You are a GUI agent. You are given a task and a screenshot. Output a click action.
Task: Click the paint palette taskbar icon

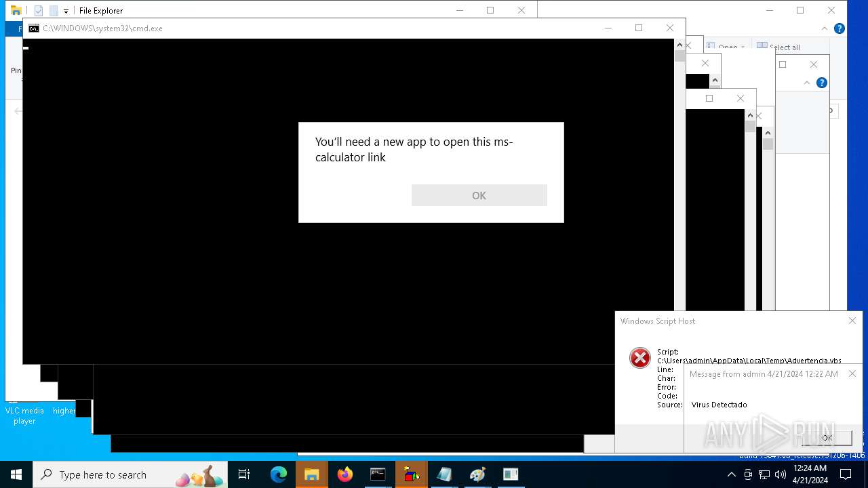477,474
